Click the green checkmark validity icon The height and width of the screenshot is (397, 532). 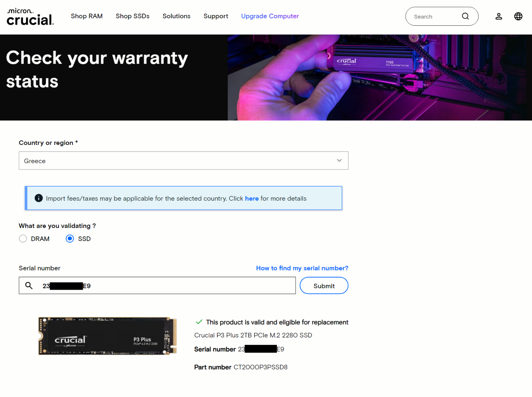[199, 322]
